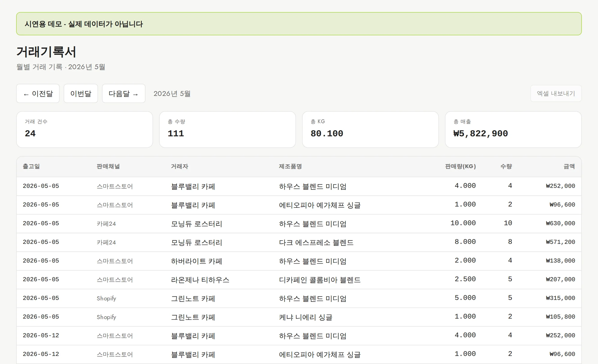Select the 총 매출 value ₩5,822,900
Screen dimensions: 598x364
point(481,133)
